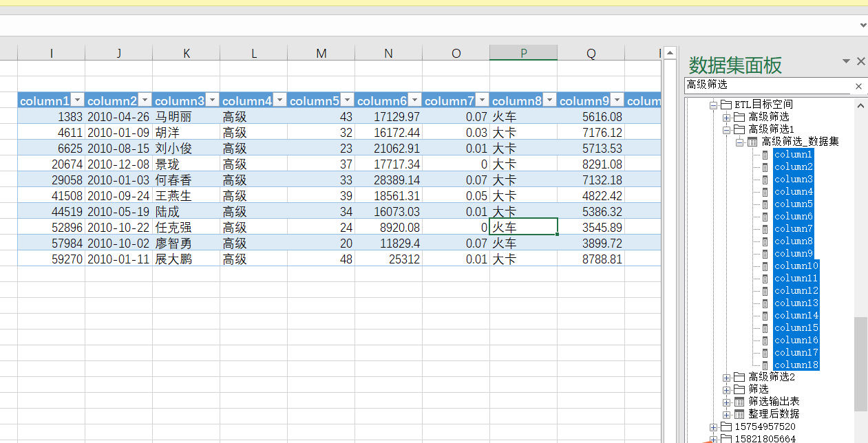Click the 高级筛选1 folder icon
The image size is (868, 443).
pyautogui.click(x=739, y=129)
